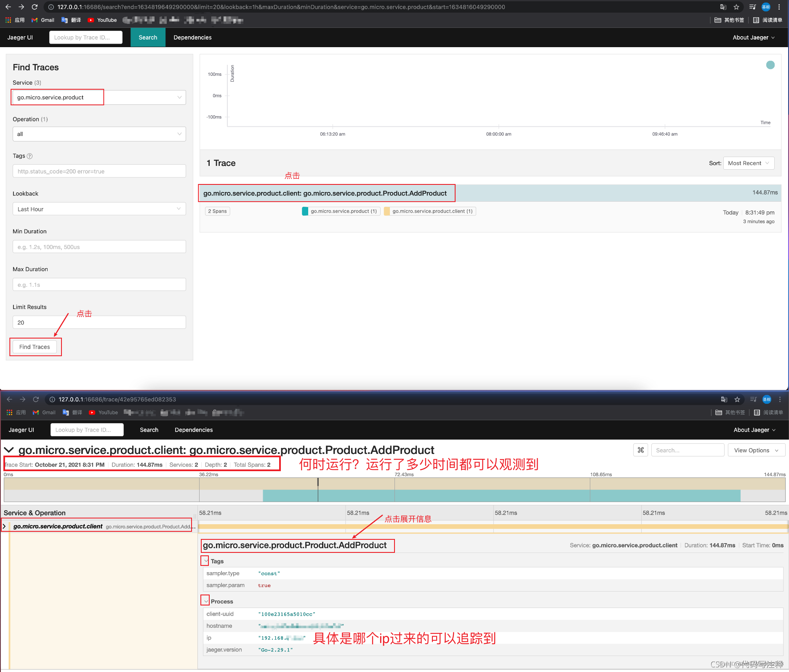Screen dimensions: 789x672
Task: Click the site info icon in the address bar
Action: (51, 7)
